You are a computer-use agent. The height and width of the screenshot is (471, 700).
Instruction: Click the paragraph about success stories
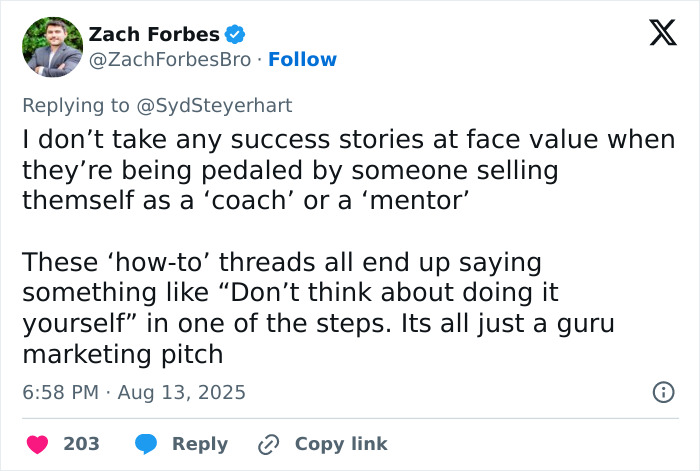tap(348, 170)
